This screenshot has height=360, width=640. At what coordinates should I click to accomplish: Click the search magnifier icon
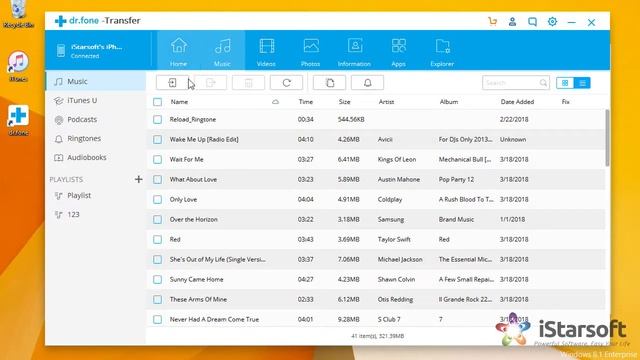pos(543,83)
